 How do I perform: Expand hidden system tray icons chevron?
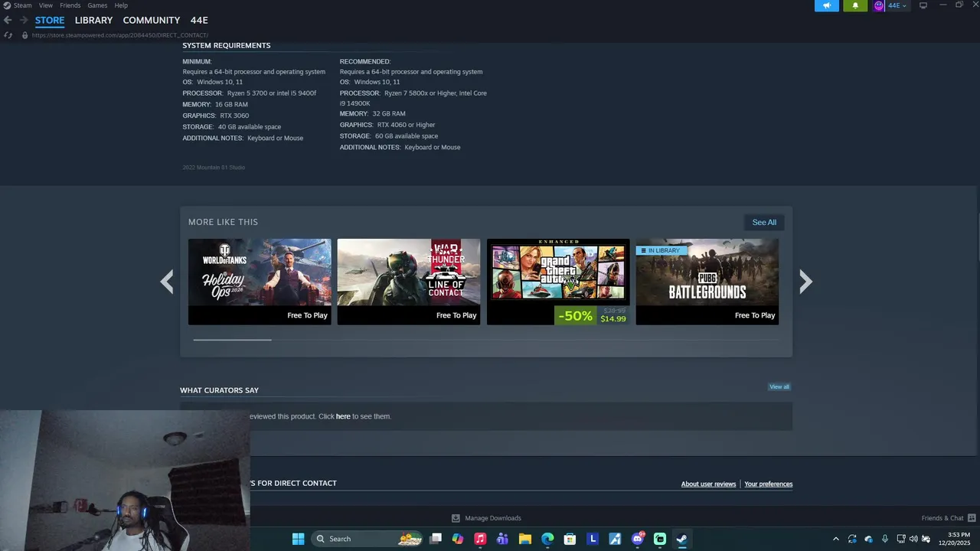point(835,539)
